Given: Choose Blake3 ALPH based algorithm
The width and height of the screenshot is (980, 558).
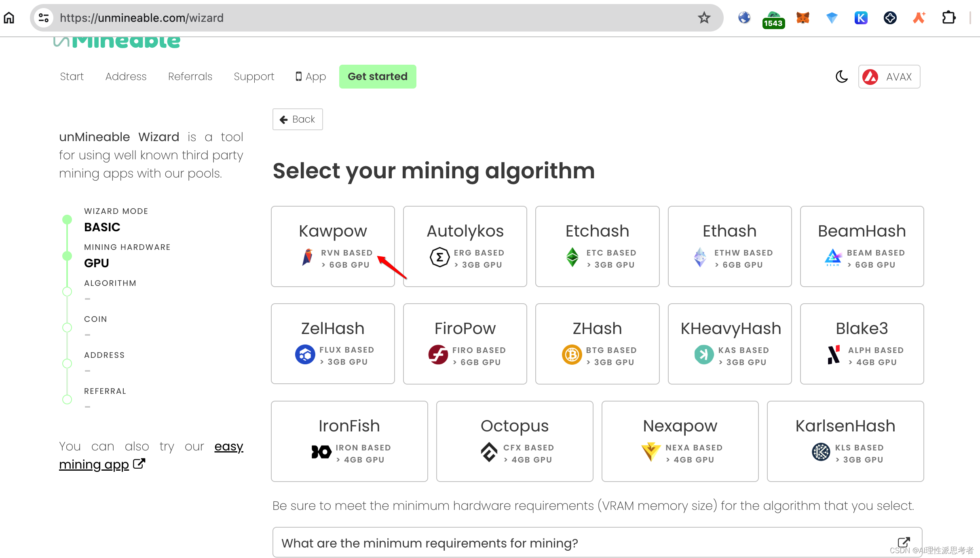Looking at the screenshot, I should pos(862,344).
